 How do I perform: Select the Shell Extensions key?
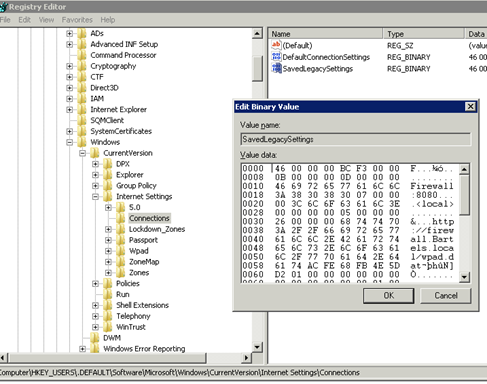(x=142, y=305)
